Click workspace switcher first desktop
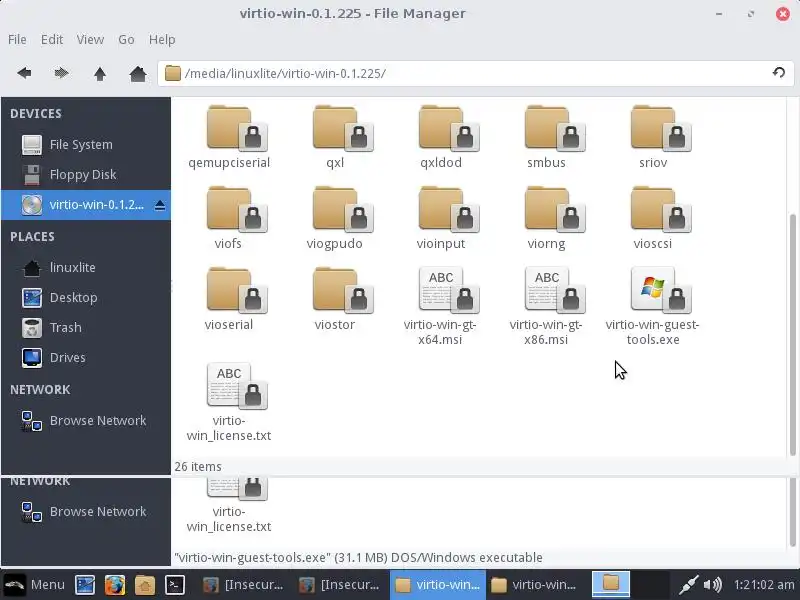 [611, 584]
